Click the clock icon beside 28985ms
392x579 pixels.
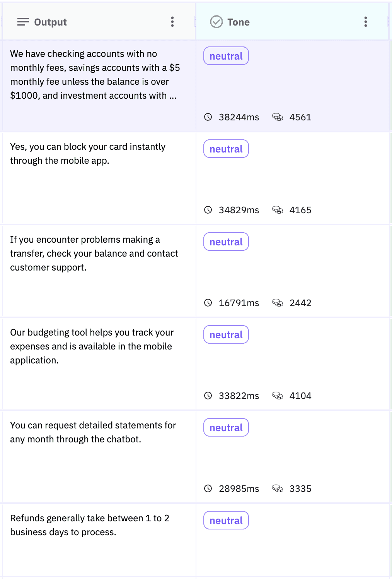pos(208,488)
